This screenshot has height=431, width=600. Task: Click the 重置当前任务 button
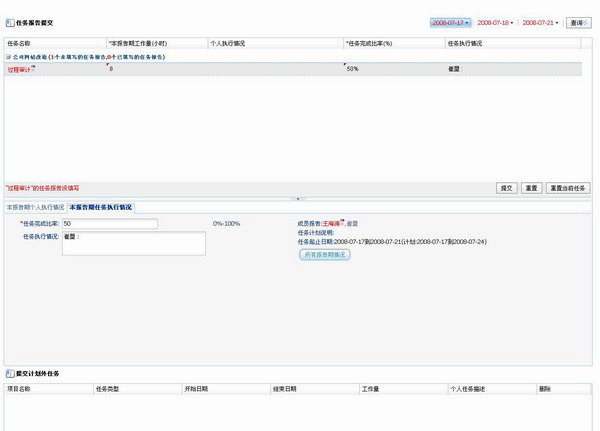coord(568,188)
